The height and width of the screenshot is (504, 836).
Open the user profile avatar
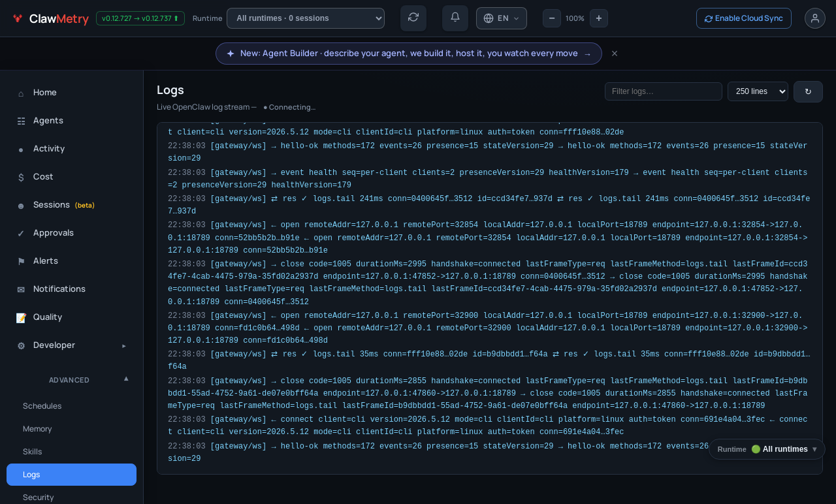(815, 18)
